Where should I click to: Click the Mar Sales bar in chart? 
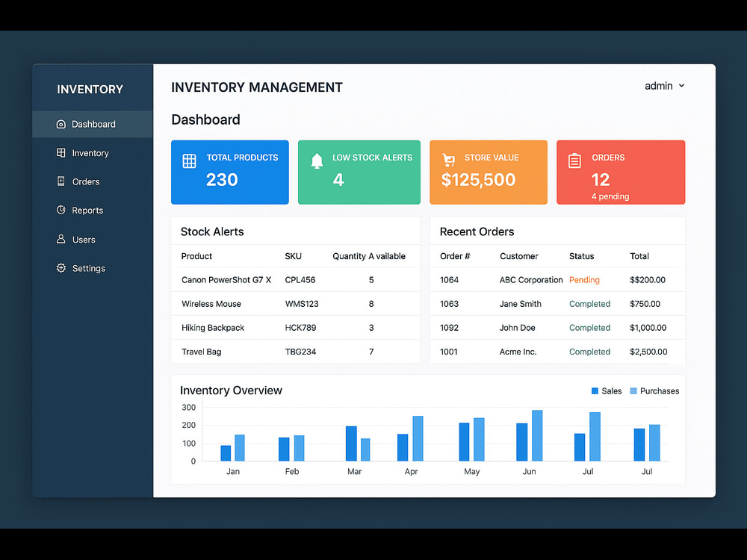pyautogui.click(x=351, y=444)
